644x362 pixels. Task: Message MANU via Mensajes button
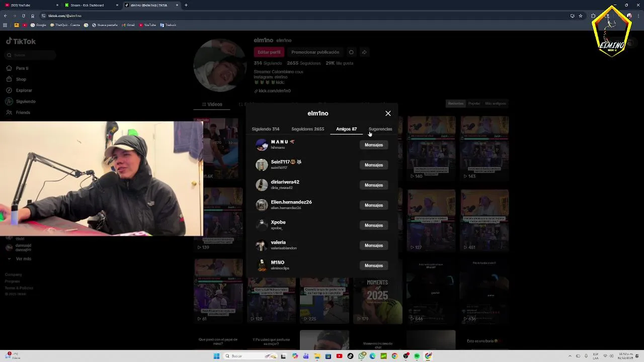(374, 145)
